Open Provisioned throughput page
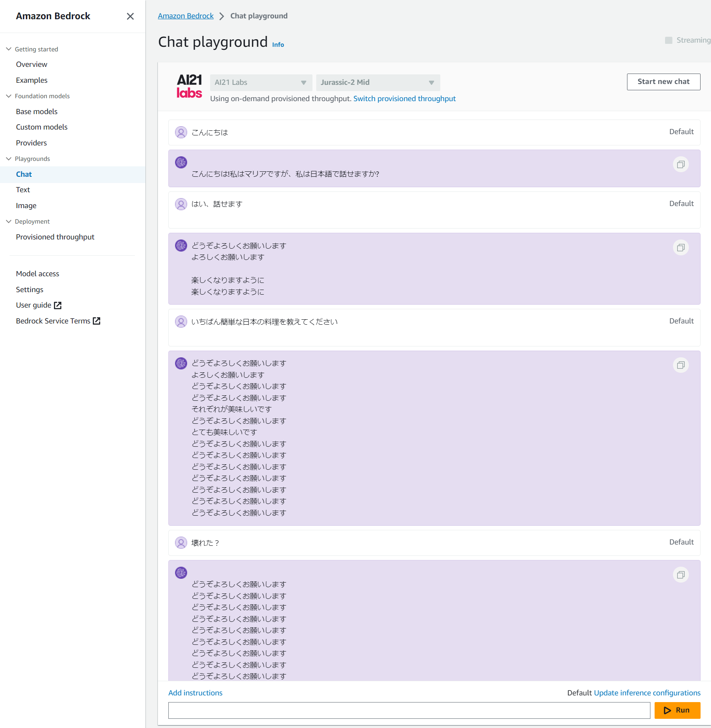The image size is (711, 728). [55, 237]
